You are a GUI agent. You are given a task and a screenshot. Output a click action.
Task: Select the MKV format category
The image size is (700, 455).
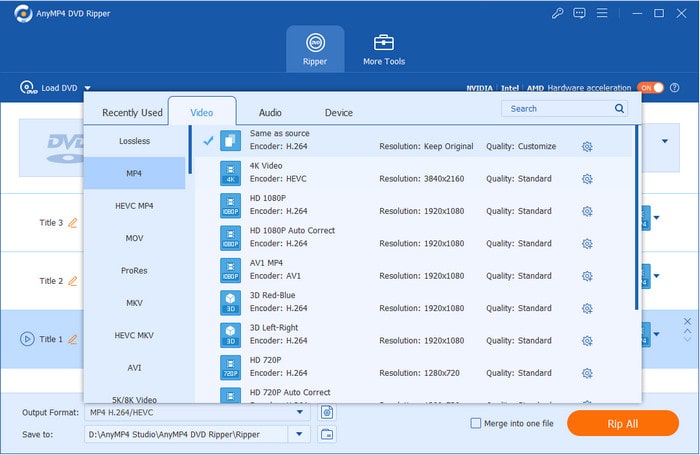click(x=134, y=302)
